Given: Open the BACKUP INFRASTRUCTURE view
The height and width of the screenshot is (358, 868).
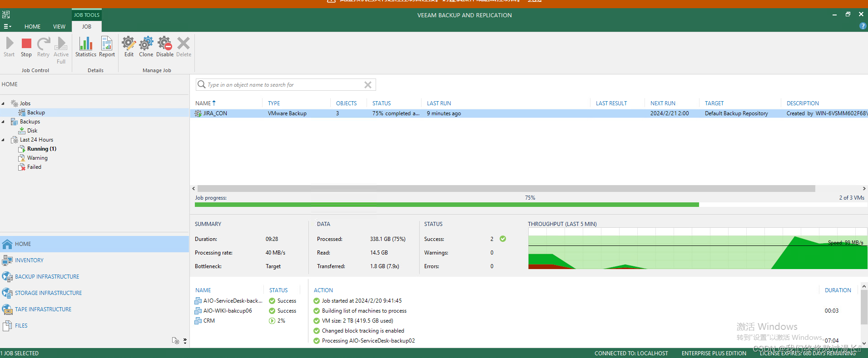Looking at the screenshot, I should (x=94, y=277).
